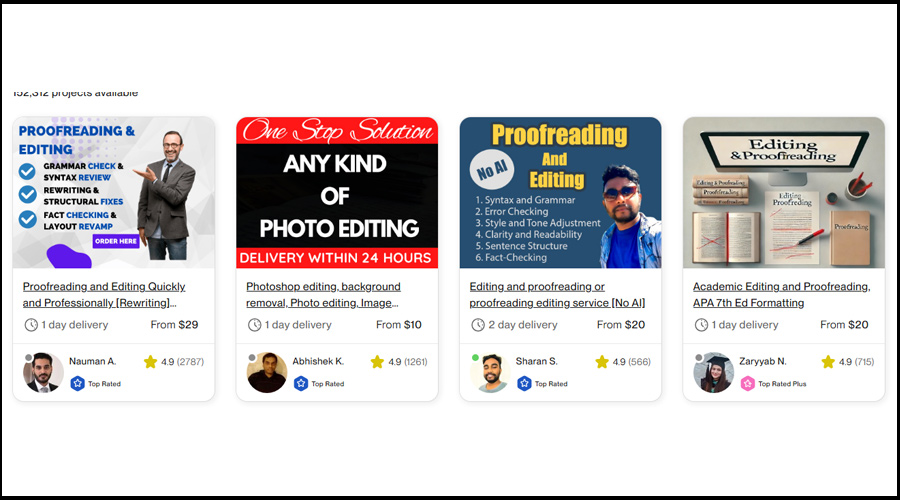
Task: Click the 'Editing & Proofreading' desk monitor thumbnail
Action: (x=783, y=193)
